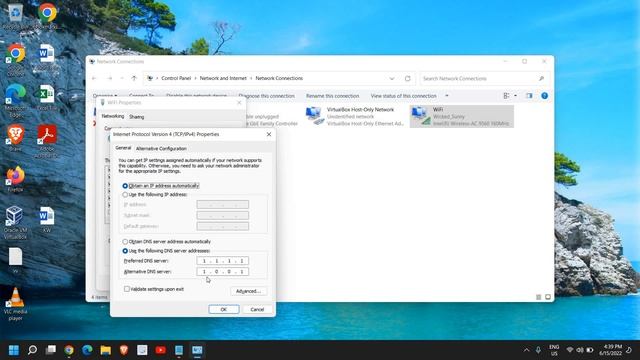The image size is (640, 360).
Task: Open Networking tab in WiFi Properties
Action: point(113,116)
